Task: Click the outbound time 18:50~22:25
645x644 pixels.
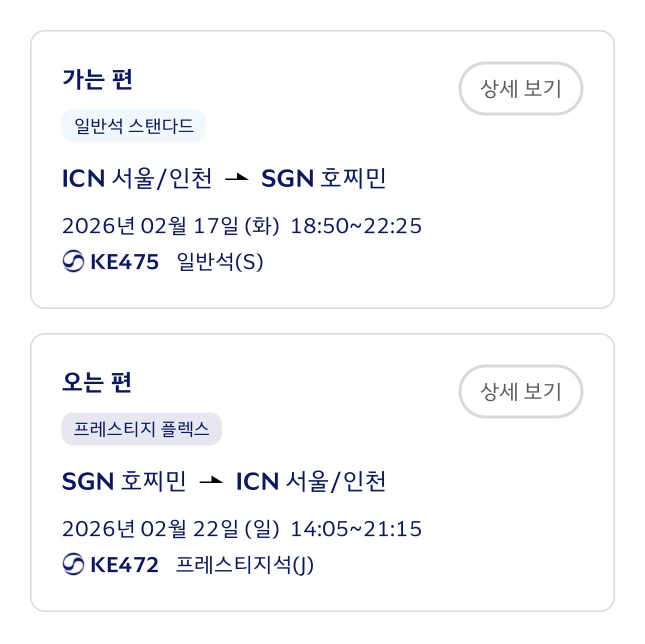Action: coord(356,226)
